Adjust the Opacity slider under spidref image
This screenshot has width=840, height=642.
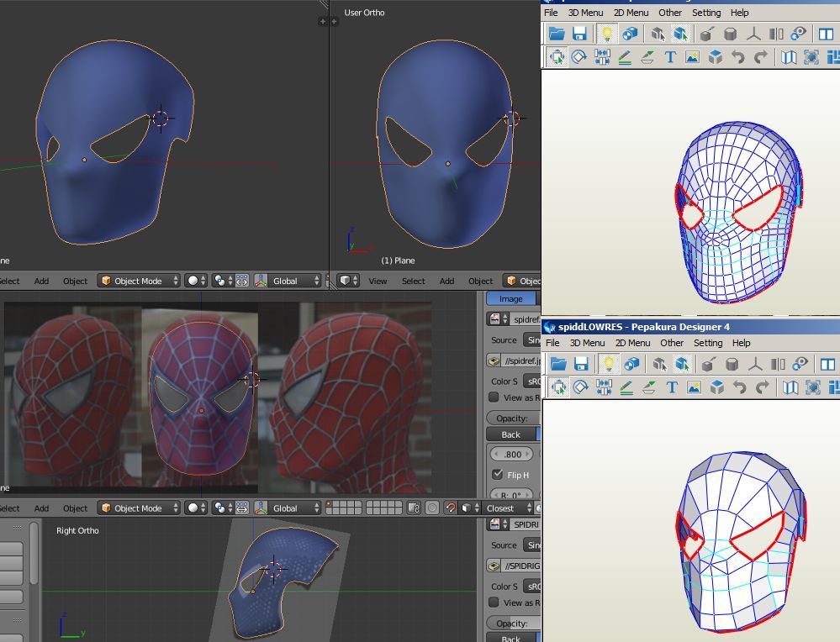pyautogui.click(x=513, y=418)
